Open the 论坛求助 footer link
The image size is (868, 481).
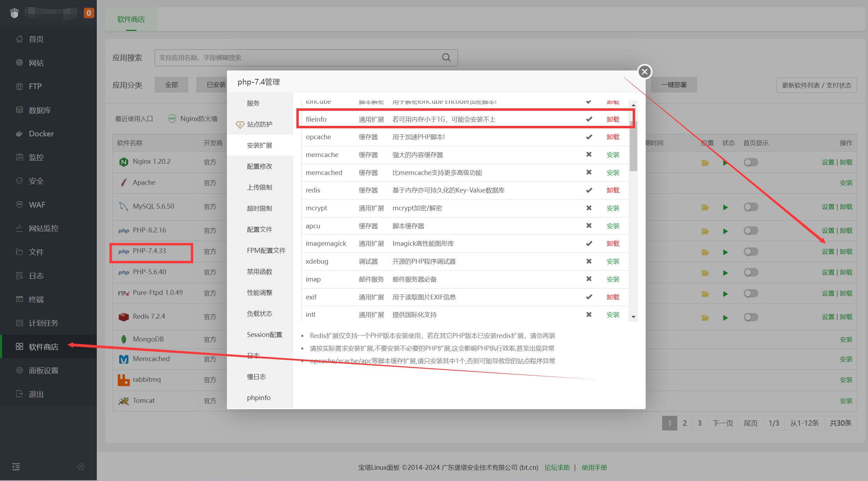557,467
